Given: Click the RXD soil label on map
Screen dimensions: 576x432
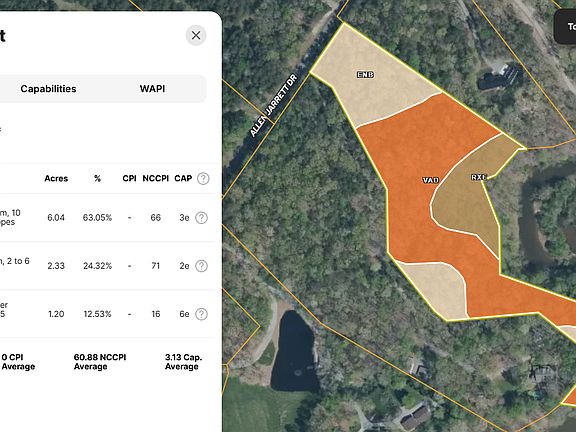Looking at the screenshot, I should [x=479, y=177].
